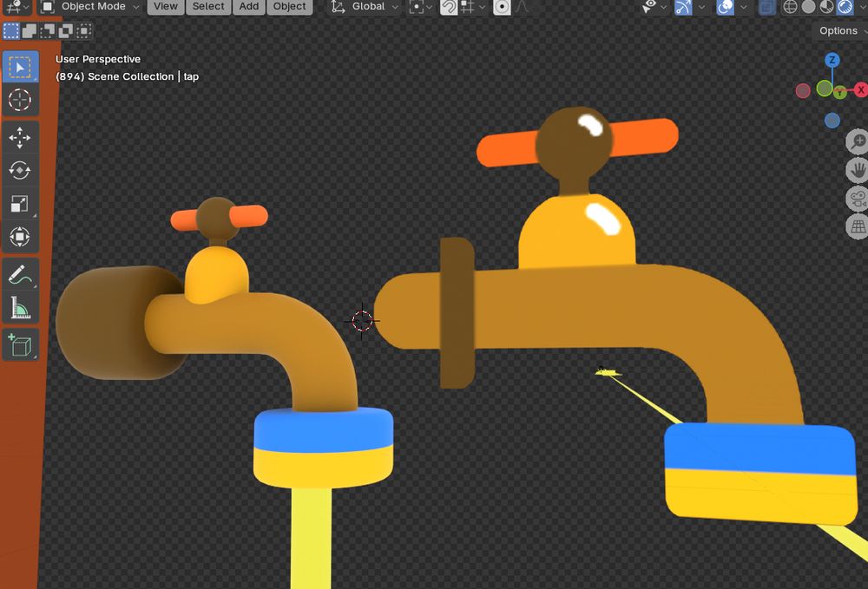Toggle viewport gizmos display
868x589 pixels.
click(x=683, y=7)
